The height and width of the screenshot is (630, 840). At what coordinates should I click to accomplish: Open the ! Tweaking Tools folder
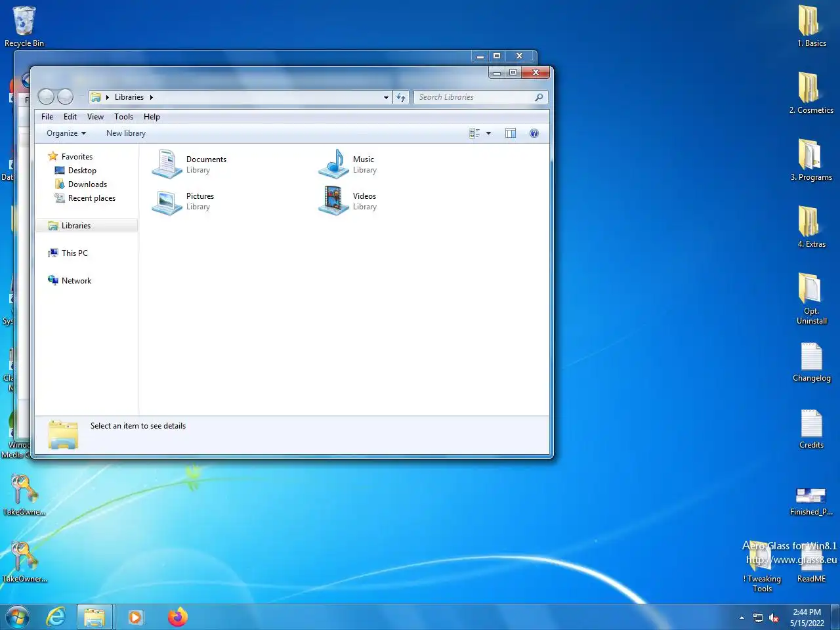[762, 568]
